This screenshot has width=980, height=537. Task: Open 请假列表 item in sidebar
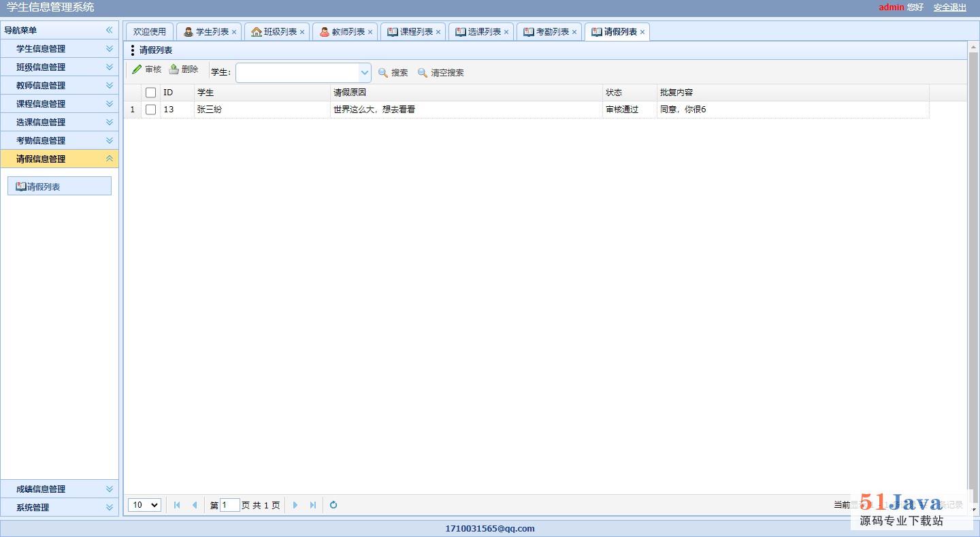pos(59,186)
